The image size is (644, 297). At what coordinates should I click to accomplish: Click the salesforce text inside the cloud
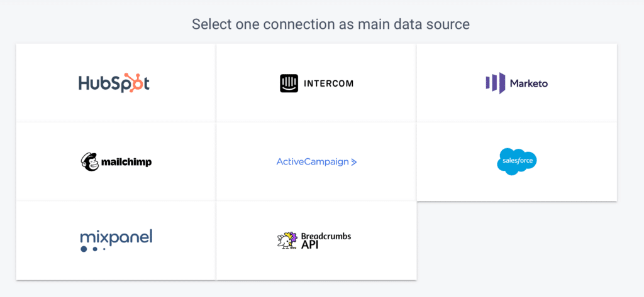[517, 160]
